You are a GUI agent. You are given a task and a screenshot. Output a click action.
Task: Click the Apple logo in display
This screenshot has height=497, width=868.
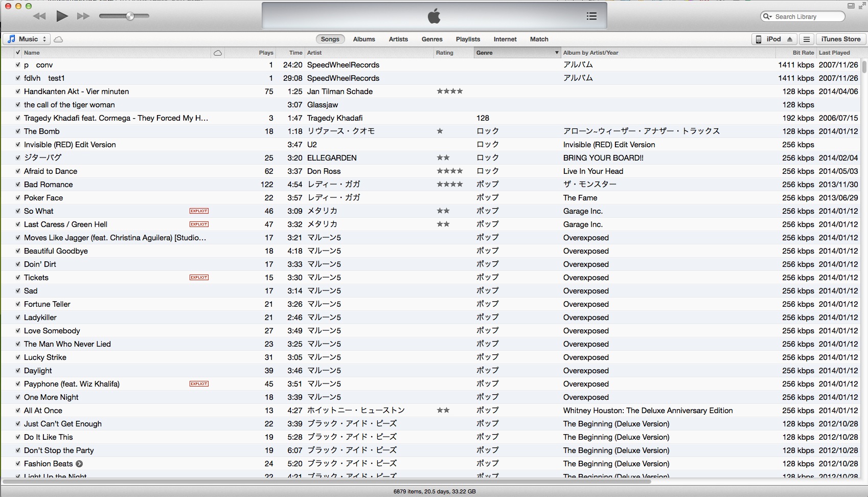[434, 16]
